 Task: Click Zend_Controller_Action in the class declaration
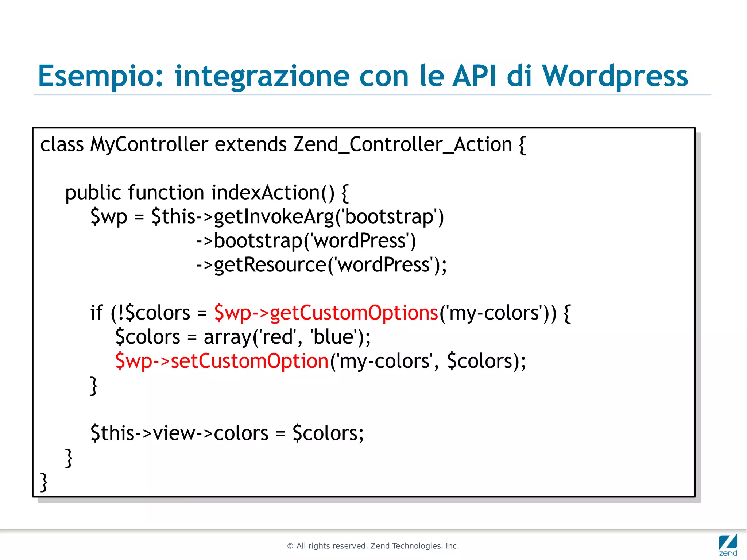coord(403,144)
